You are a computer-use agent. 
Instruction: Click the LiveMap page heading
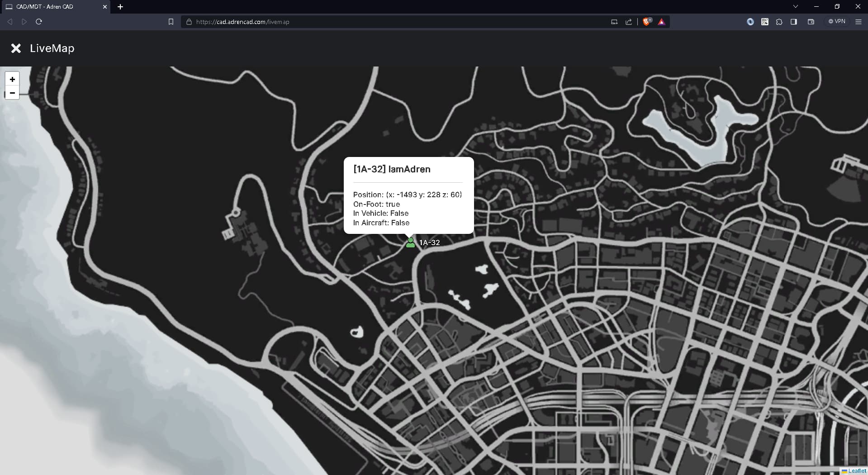[52, 48]
